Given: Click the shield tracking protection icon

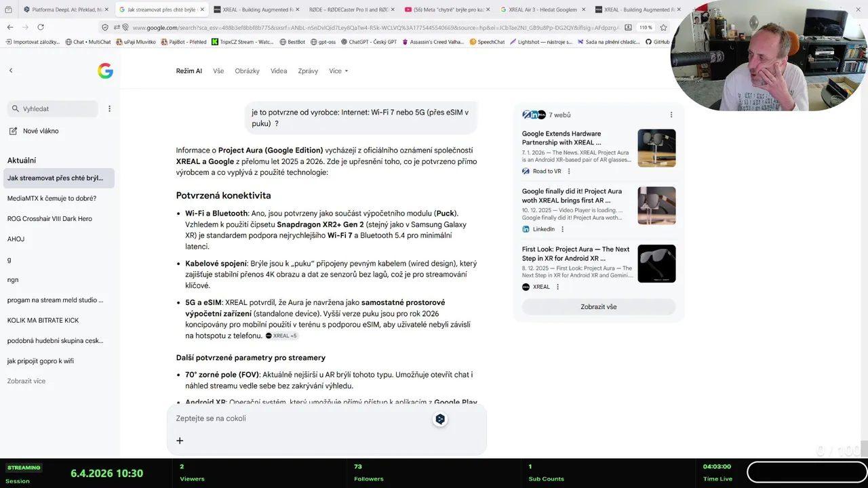Looking at the screenshot, I should (x=104, y=27).
